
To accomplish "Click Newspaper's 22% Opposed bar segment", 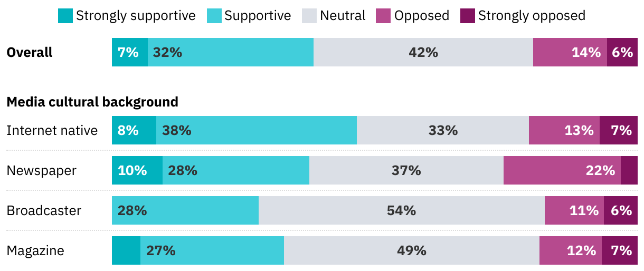I will 562,170.
